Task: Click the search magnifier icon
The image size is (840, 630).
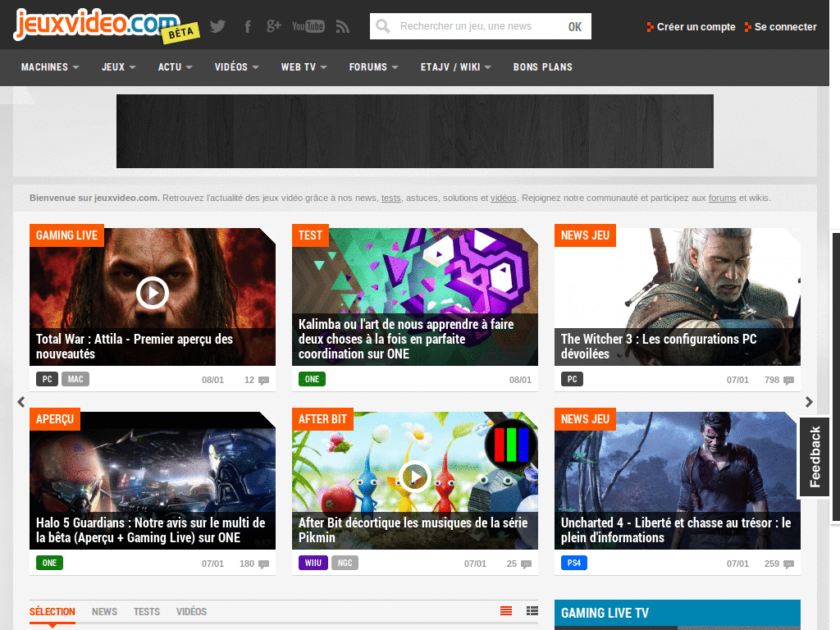Action: click(x=383, y=25)
